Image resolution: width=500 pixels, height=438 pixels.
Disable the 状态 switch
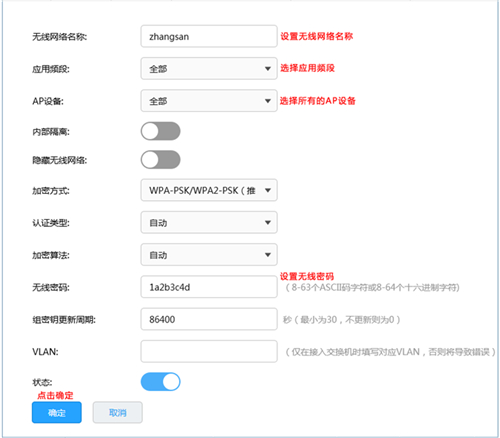161,382
